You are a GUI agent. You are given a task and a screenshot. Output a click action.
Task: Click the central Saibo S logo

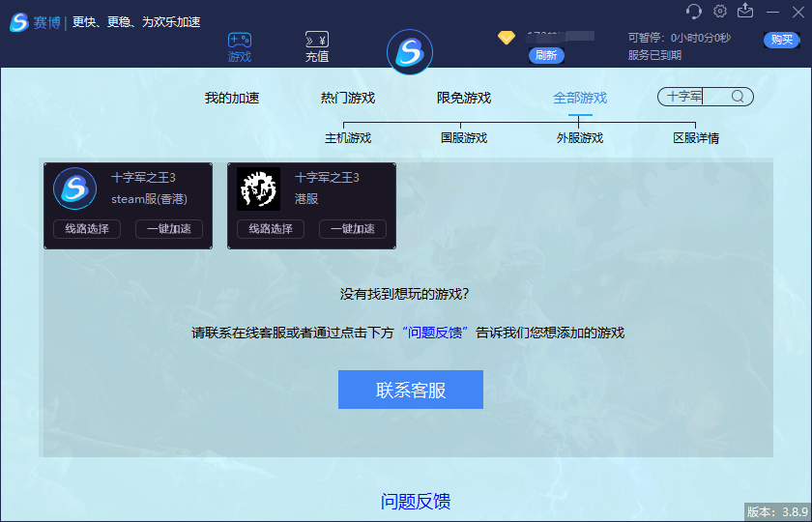pos(410,52)
